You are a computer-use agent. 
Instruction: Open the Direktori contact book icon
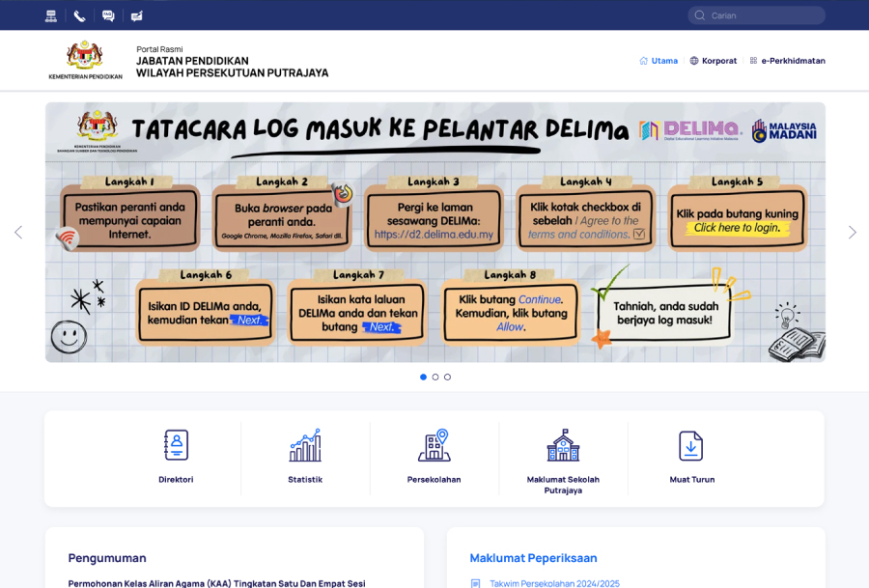coord(176,446)
